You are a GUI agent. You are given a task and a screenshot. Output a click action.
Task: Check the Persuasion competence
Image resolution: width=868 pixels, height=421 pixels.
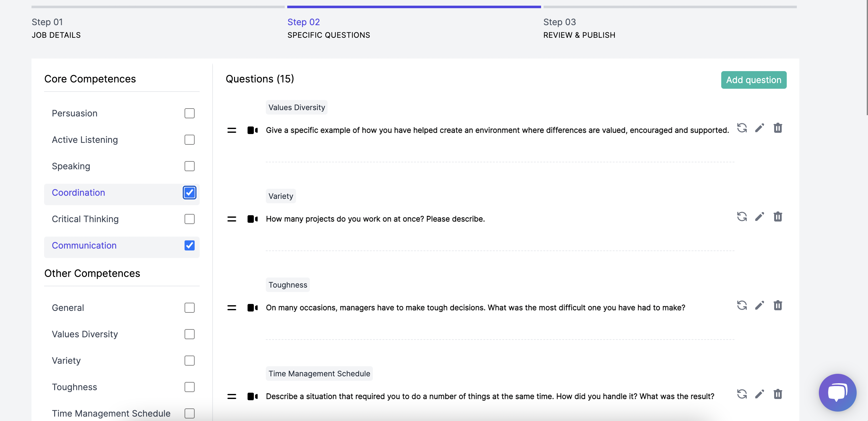pyautogui.click(x=190, y=113)
